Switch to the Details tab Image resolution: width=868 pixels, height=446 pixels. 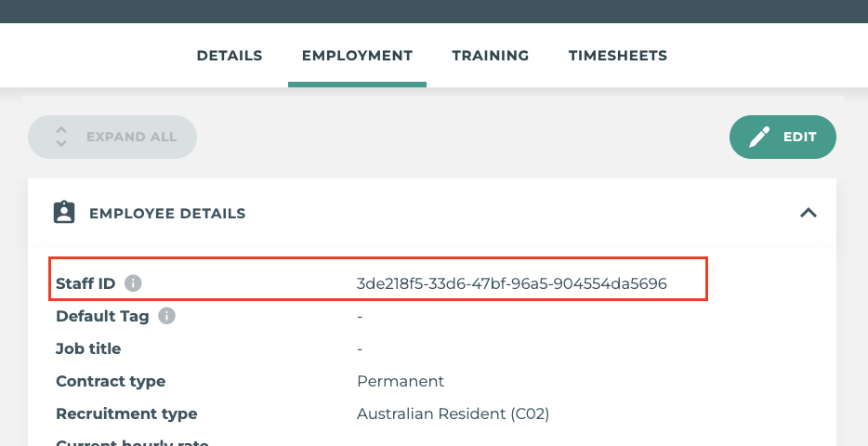click(230, 56)
